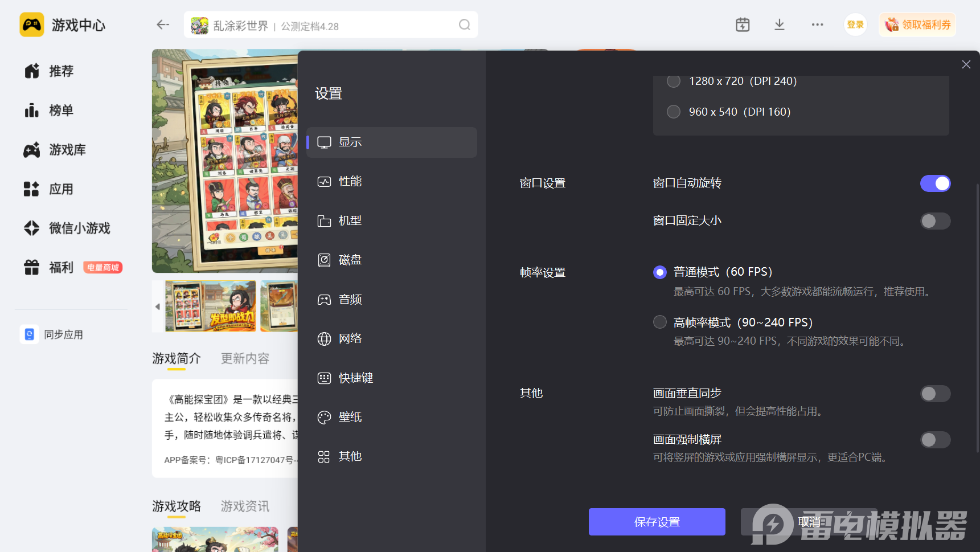Image resolution: width=980 pixels, height=552 pixels.
Task: Open the 快捷键 settings section
Action: pos(355,378)
